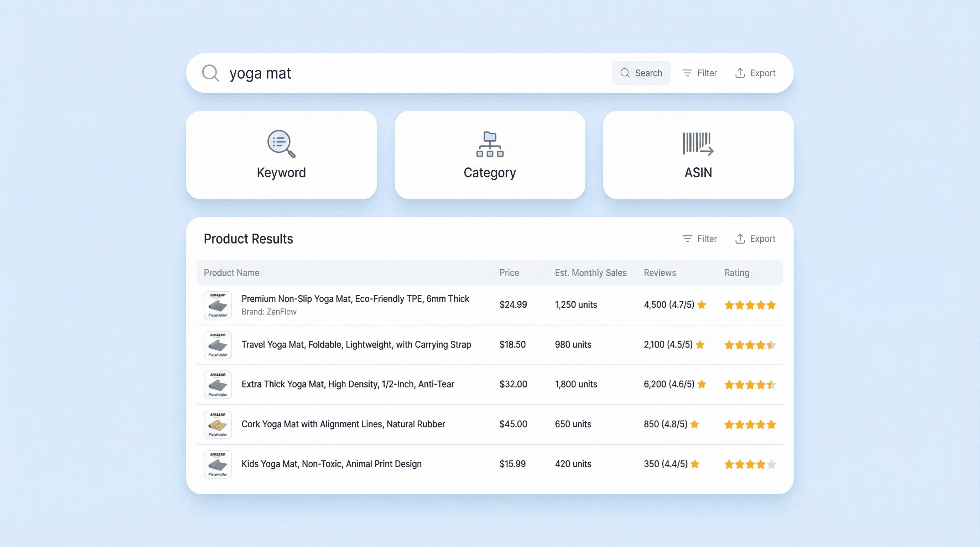This screenshot has width=980, height=547.
Task: Open Extra Thick Yoga Mat product link
Action: pos(348,384)
